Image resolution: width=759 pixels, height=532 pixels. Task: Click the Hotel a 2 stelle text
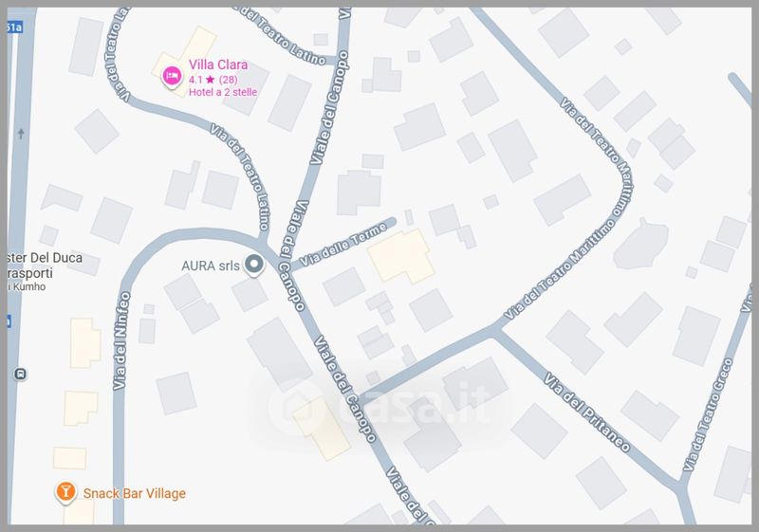[x=223, y=92]
